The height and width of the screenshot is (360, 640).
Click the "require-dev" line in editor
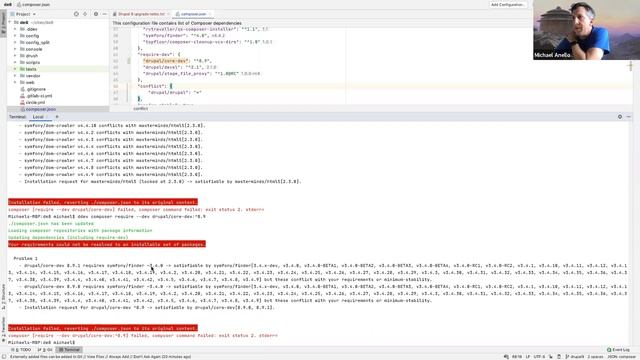point(159,54)
